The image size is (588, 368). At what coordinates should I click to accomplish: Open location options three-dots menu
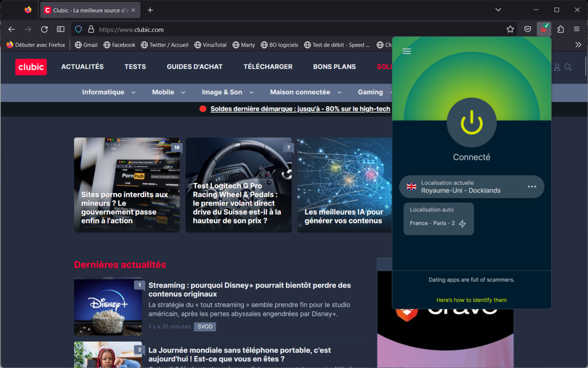click(532, 186)
